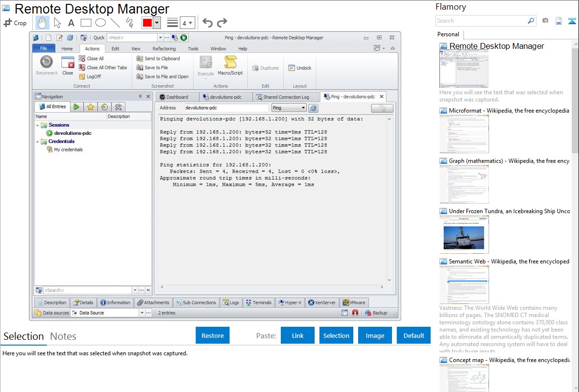Viewport: 579px width, 392px height.
Task: Click the Restore button
Action: [213, 335]
